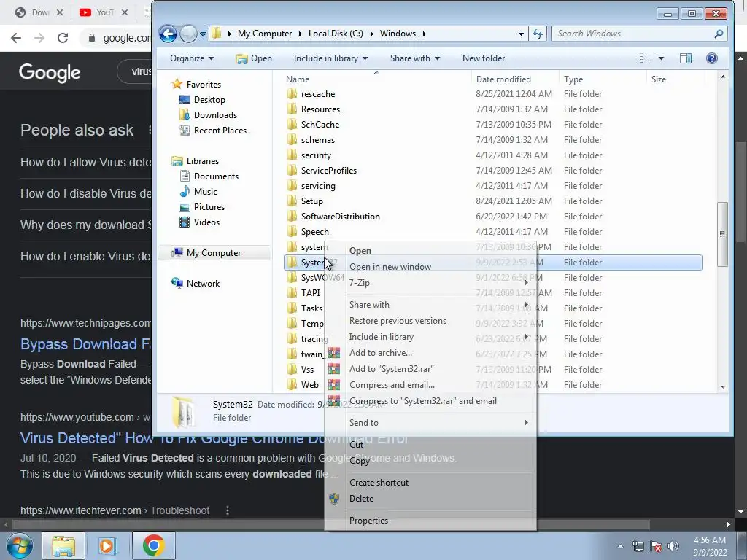Click the refresh icon next to address bar
Viewport: 747px width, 560px height.
(538, 34)
